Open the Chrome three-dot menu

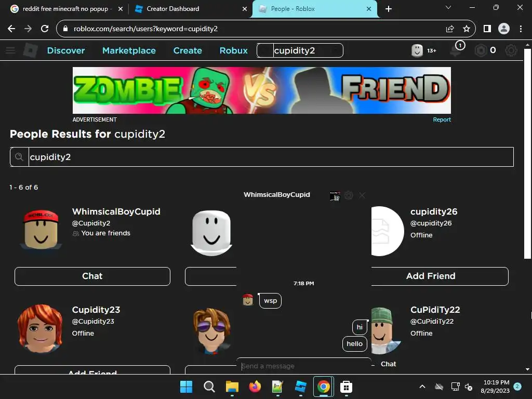pyautogui.click(x=521, y=29)
